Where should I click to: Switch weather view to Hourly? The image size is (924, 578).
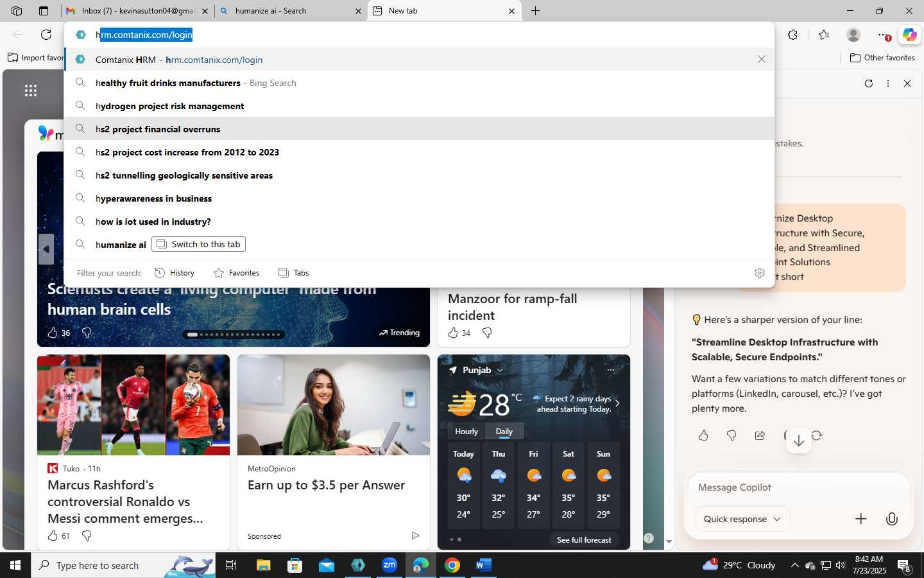point(466,432)
